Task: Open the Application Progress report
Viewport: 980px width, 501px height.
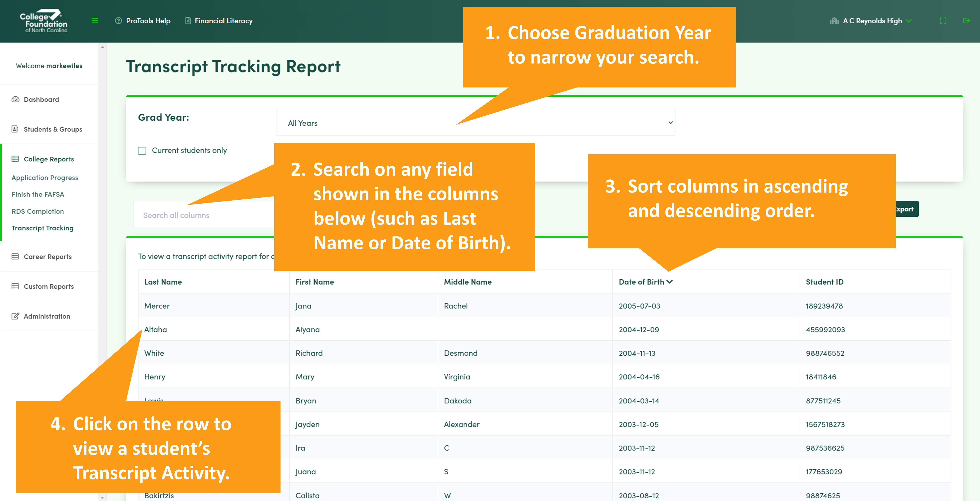Action: [45, 177]
